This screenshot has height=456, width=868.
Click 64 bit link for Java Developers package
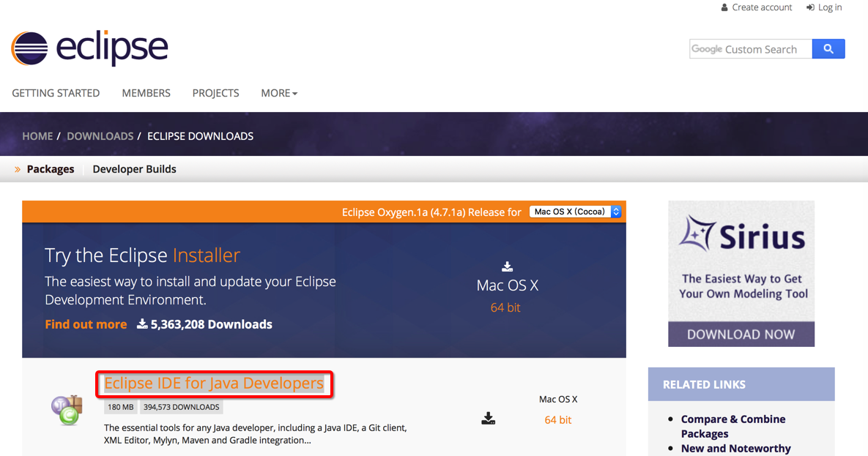click(558, 420)
